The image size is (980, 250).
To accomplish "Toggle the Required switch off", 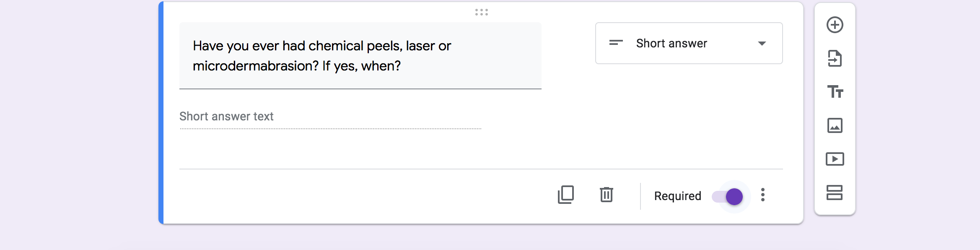I will tap(727, 196).
